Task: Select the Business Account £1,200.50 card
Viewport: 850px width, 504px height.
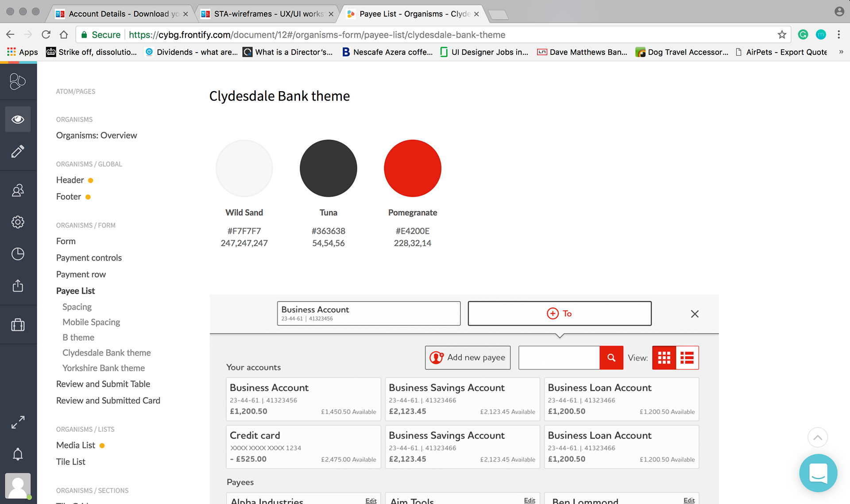Action: point(303,399)
